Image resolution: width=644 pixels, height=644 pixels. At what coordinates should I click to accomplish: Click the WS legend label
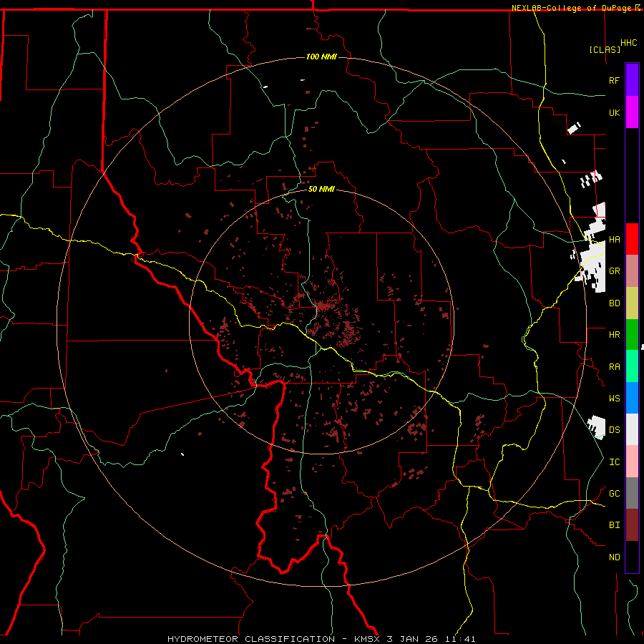coord(614,398)
